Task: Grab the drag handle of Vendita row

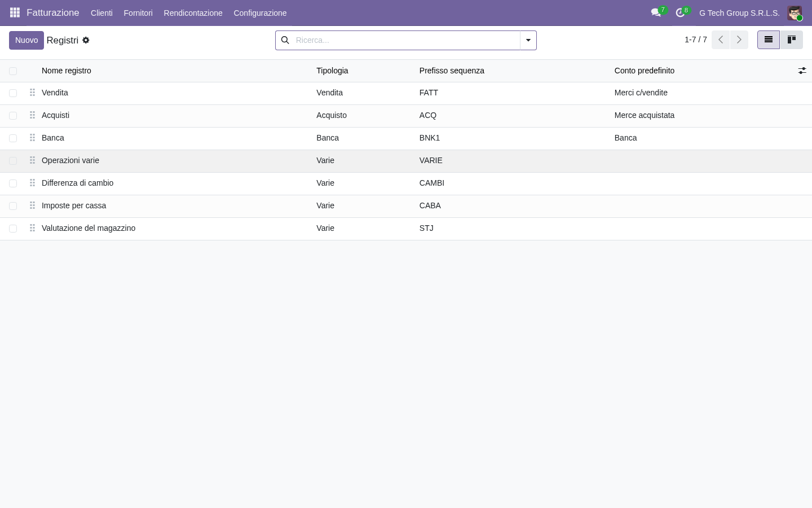Action: [x=32, y=93]
